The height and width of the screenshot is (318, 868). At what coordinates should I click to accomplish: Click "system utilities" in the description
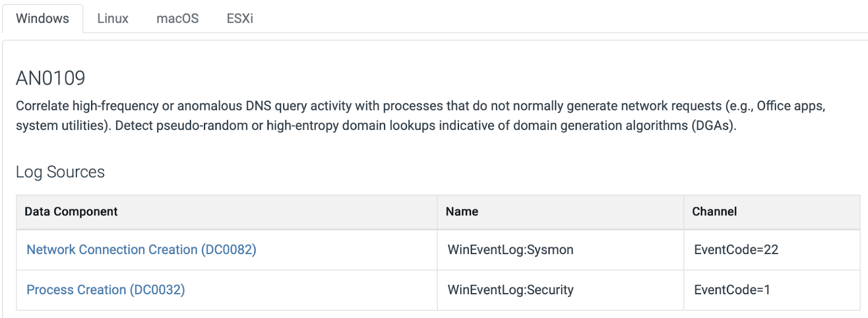tap(60, 126)
